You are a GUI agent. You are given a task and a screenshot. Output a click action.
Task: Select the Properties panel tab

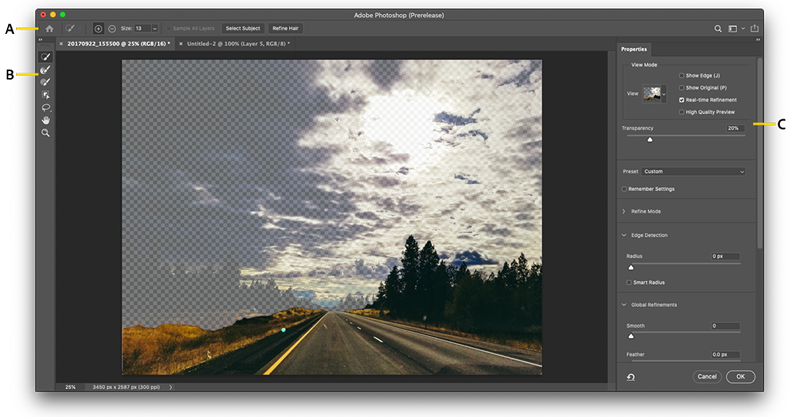634,50
